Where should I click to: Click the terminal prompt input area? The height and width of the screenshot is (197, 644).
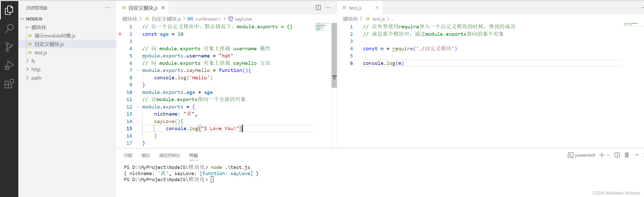(212, 180)
